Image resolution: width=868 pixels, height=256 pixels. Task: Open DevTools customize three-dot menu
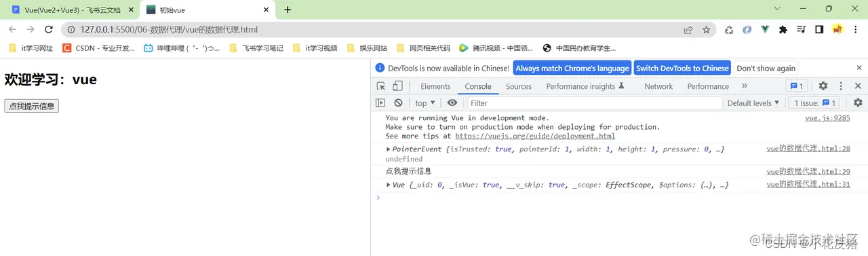pyautogui.click(x=841, y=86)
